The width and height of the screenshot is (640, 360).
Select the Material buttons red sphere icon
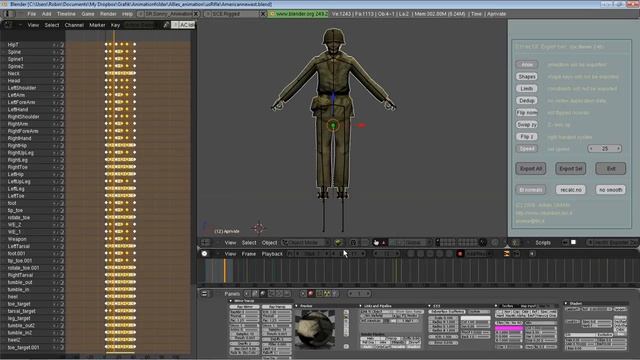click(311, 293)
